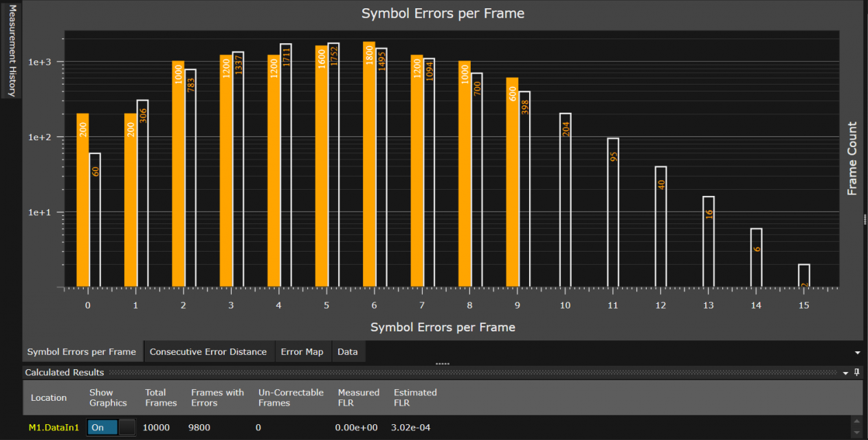Click the Measured FLR column header
The height and width of the screenshot is (440, 868).
pos(359,397)
